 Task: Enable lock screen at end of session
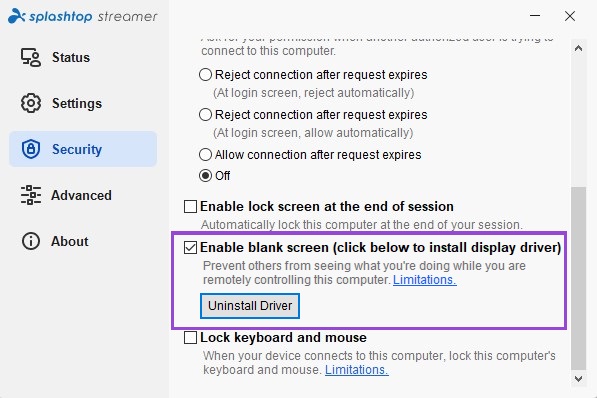[190, 206]
